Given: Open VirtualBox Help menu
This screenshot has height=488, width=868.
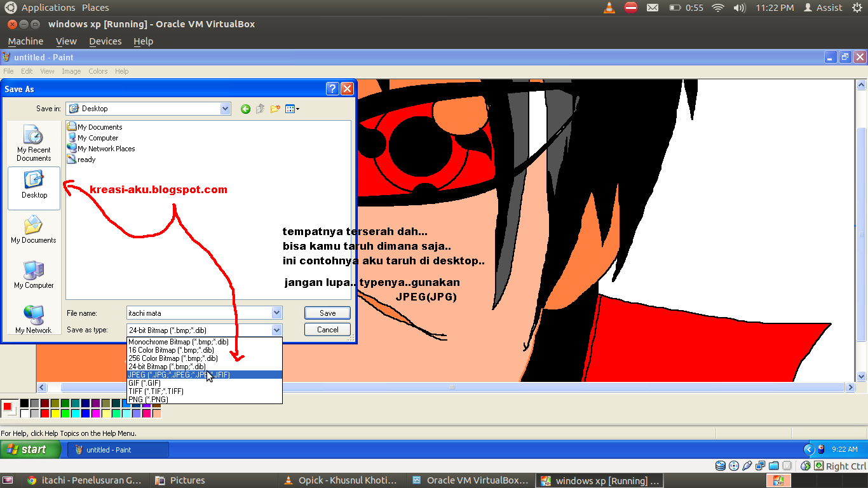Looking at the screenshot, I should pyautogui.click(x=144, y=41).
